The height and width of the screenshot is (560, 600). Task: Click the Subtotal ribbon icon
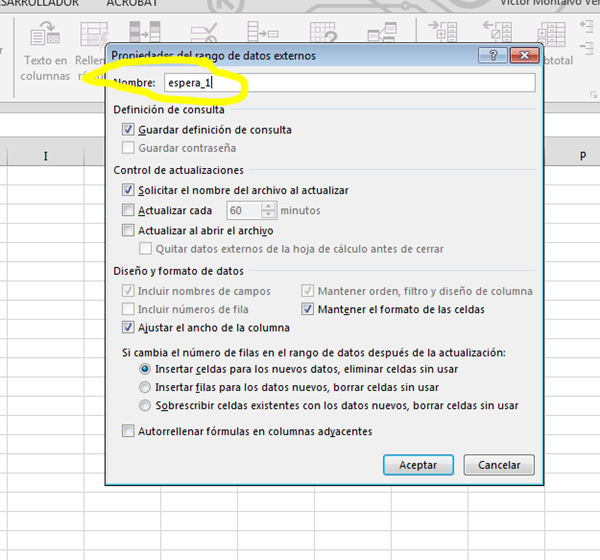pos(551,34)
